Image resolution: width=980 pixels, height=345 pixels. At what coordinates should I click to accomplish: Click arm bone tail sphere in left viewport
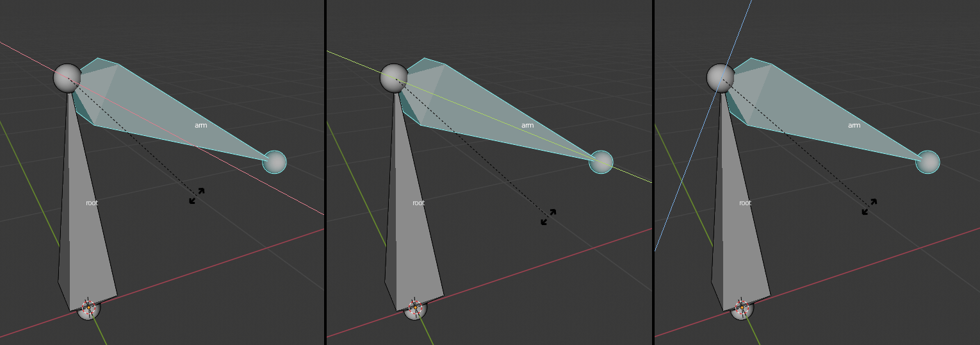click(274, 162)
